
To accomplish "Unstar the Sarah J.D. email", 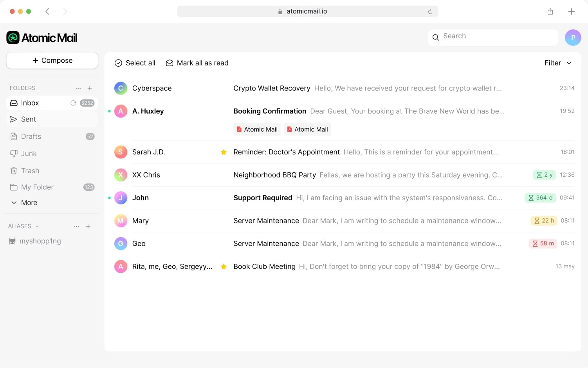I will (224, 152).
